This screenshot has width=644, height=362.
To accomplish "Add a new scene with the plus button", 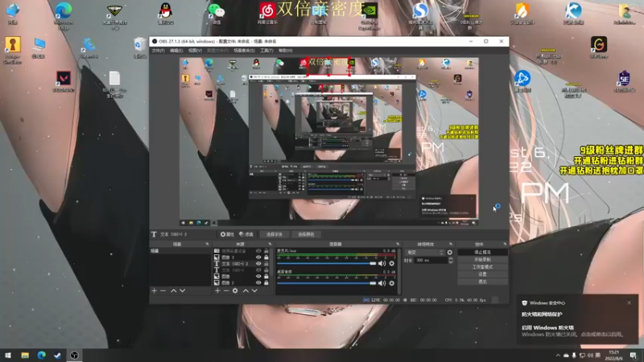I will pyautogui.click(x=155, y=290).
